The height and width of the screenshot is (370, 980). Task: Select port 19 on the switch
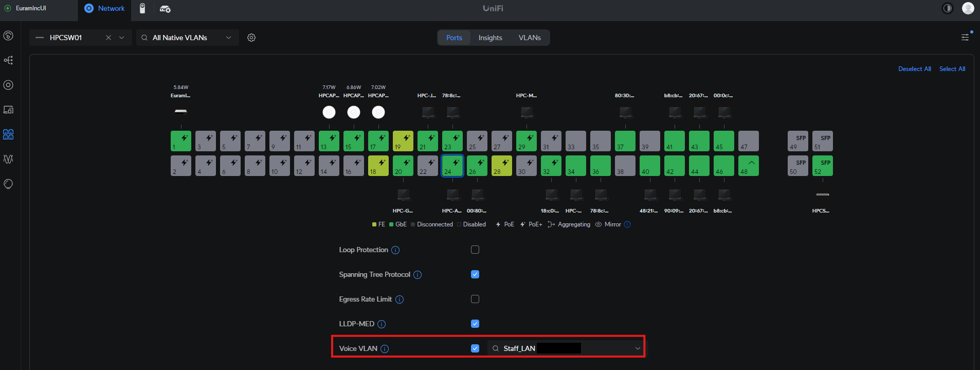click(x=403, y=141)
